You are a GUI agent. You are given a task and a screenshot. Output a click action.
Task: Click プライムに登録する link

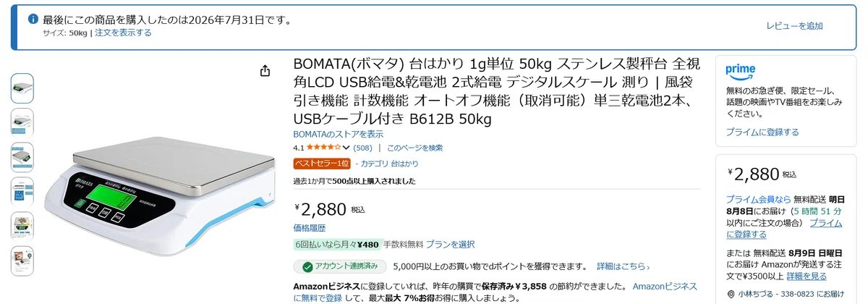(762, 132)
